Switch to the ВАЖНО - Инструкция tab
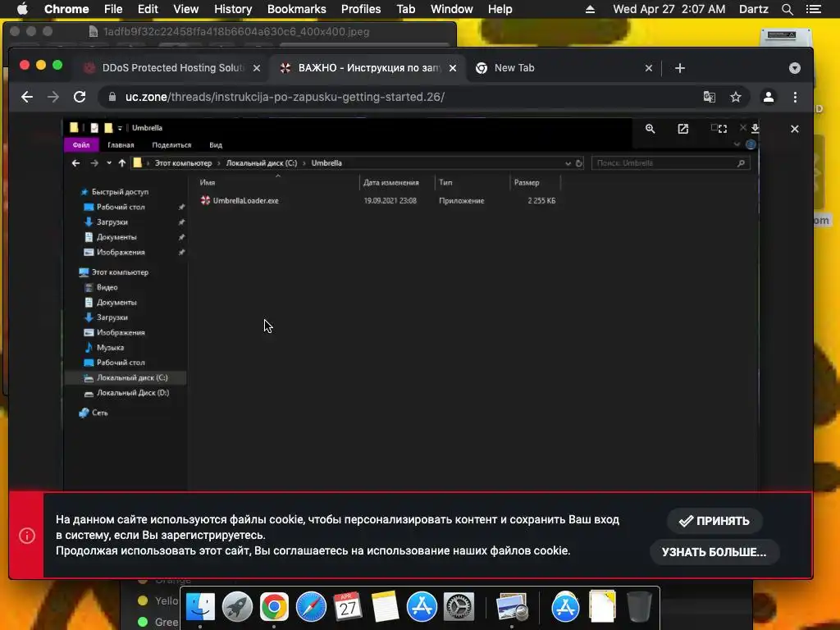840x630 pixels. 367,68
